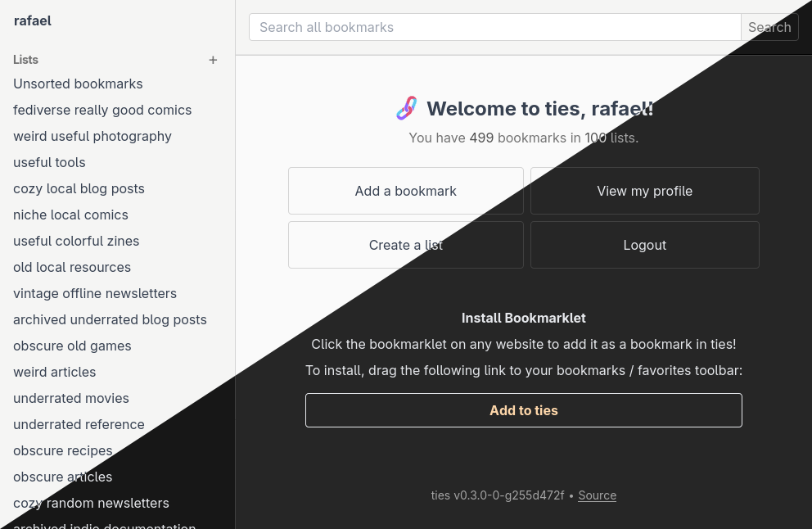Open the Unsorted bookmarks list
Image resolution: width=812 pixels, height=529 pixels.
78,84
